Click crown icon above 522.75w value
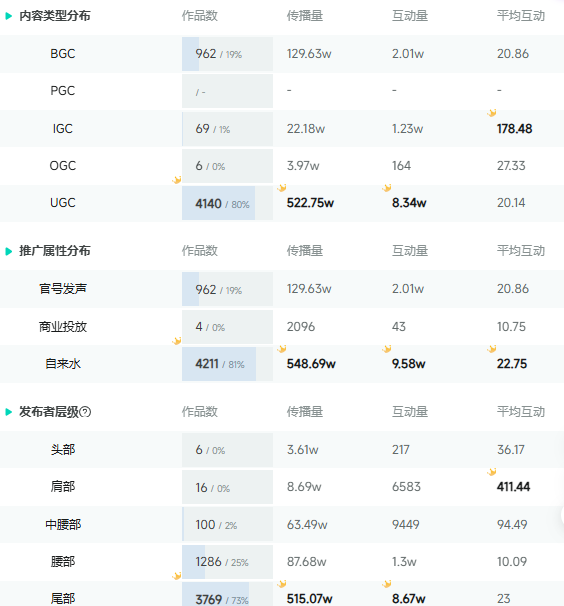564x606 pixels. click(282, 187)
